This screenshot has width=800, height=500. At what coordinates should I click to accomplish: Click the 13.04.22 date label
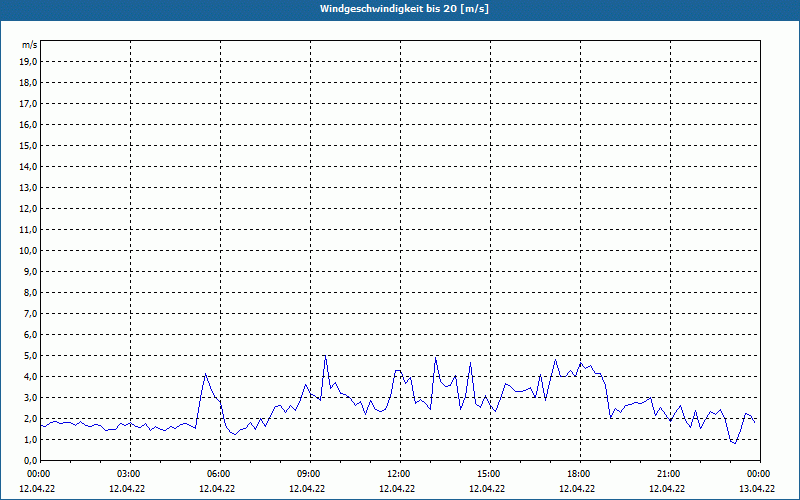(757, 488)
